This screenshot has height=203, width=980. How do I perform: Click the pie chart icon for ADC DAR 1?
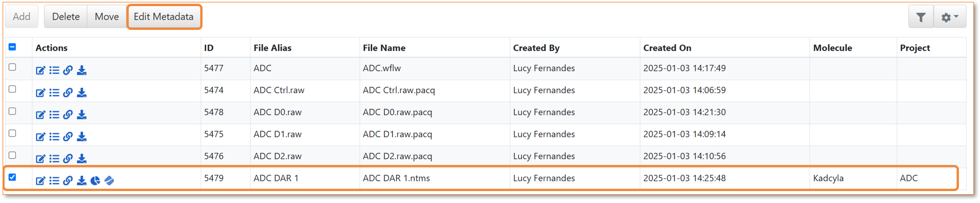pyautogui.click(x=95, y=180)
